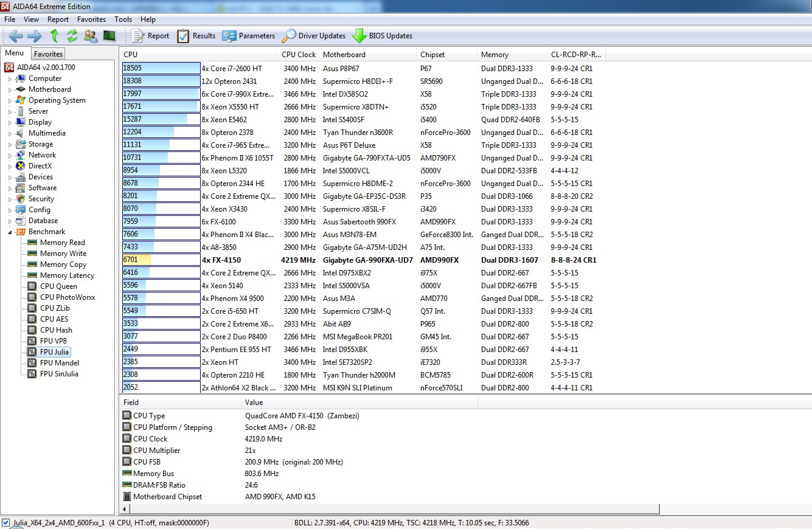The width and height of the screenshot is (812, 529).
Task: Click the green Refresh icon
Action: point(72,36)
